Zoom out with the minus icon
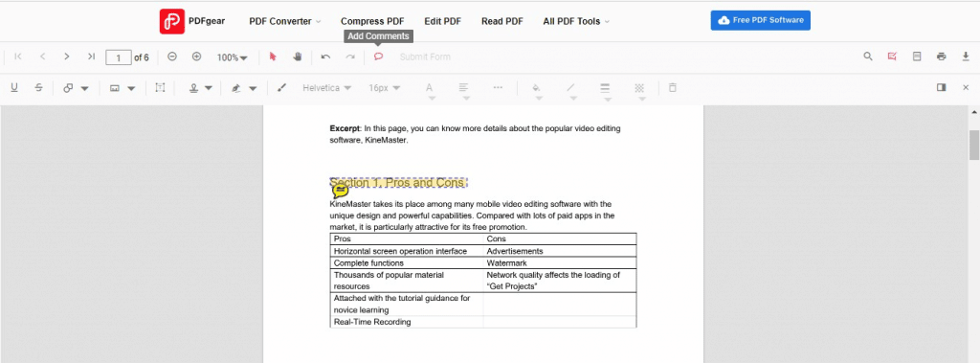 pos(172,57)
